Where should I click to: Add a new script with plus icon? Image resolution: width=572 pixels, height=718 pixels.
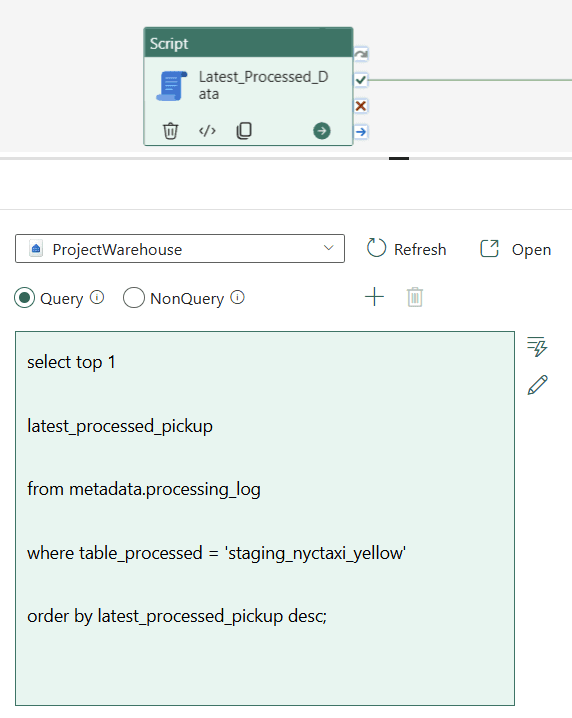click(374, 297)
